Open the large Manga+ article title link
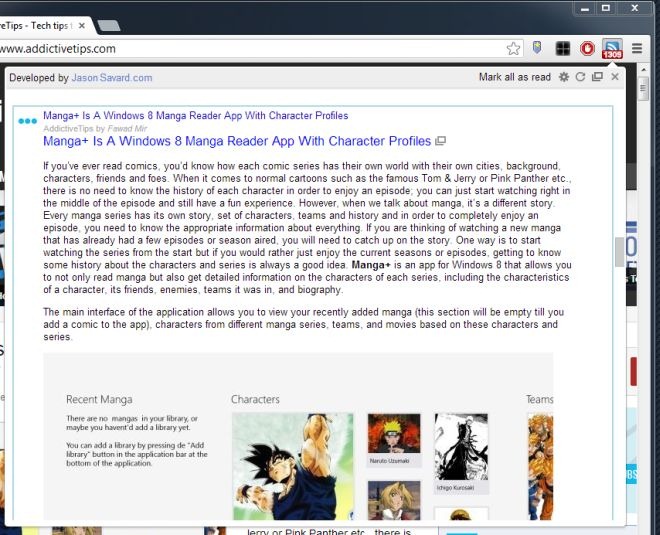 (x=237, y=141)
